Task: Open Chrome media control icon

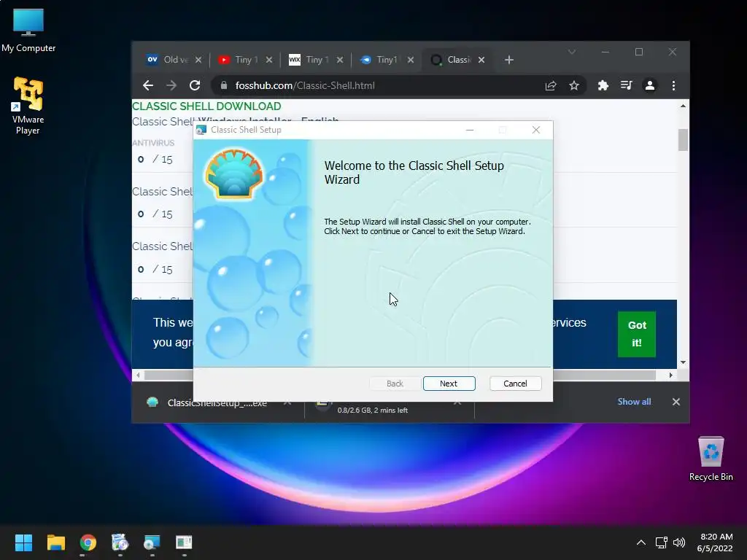Action: click(x=626, y=85)
